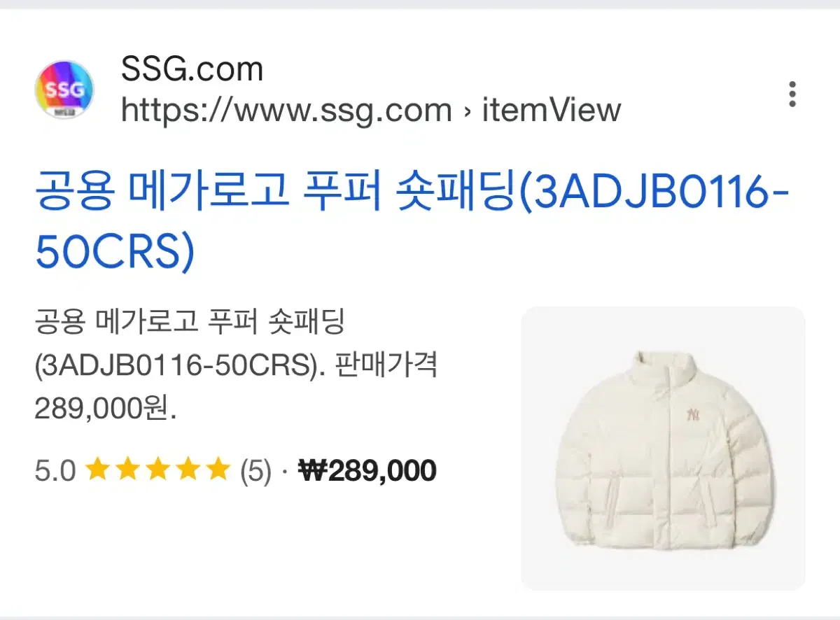The image size is (840, 620).
Task: Click the bold ₩289,000 price
Action: pyautogui.click(x=367, y=471)
